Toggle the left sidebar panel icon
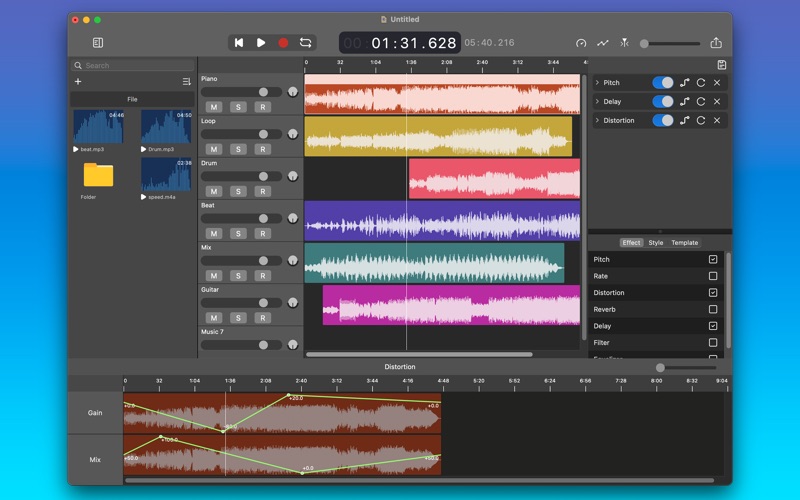800x500 pixels. tap(98, 43)
